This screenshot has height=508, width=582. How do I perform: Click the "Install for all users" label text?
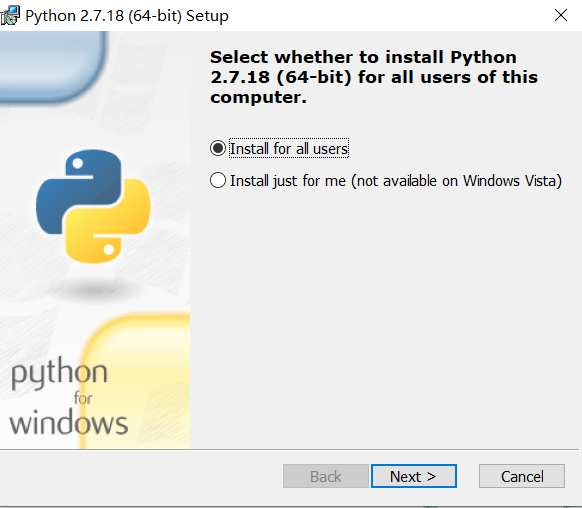(x=289, y=148)
